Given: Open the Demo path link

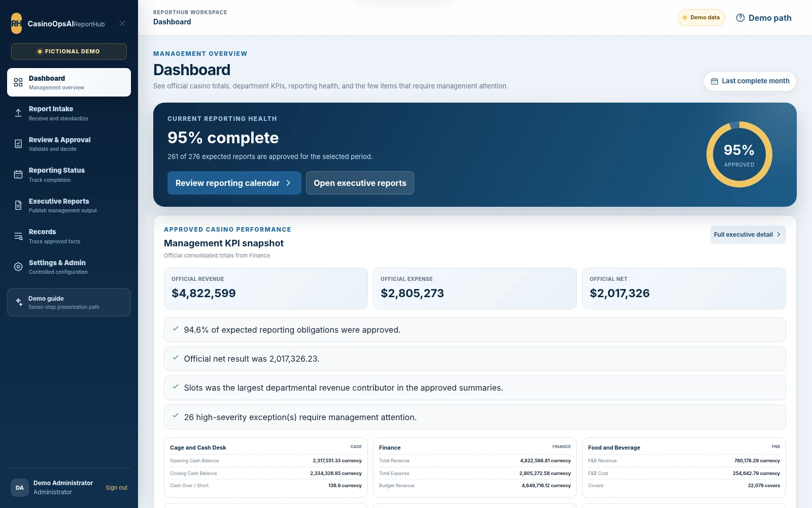Looking at the screenshot, I should point(764,18).
